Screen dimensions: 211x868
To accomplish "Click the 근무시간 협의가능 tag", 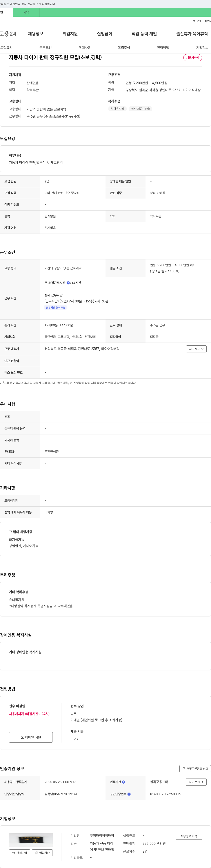I will point(55,308).
